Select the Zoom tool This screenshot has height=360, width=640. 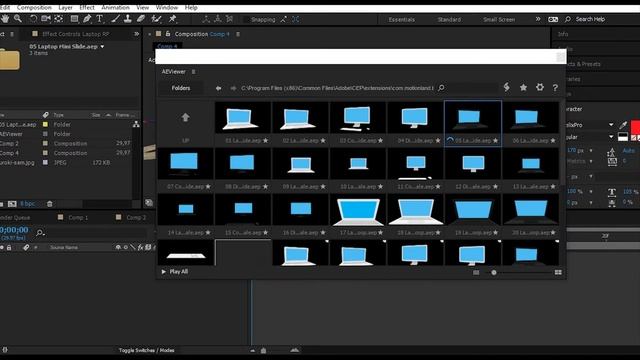(18, 19)
